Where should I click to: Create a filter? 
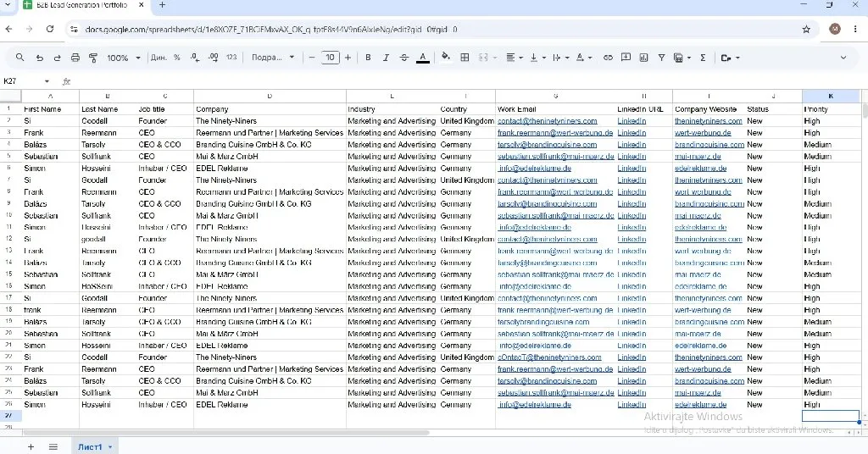[x=661, y=58]
